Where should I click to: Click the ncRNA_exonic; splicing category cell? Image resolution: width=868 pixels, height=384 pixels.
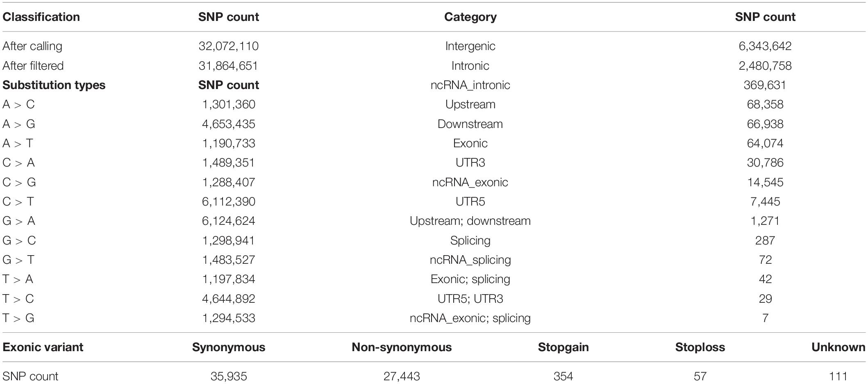click(x=470, y=318)
